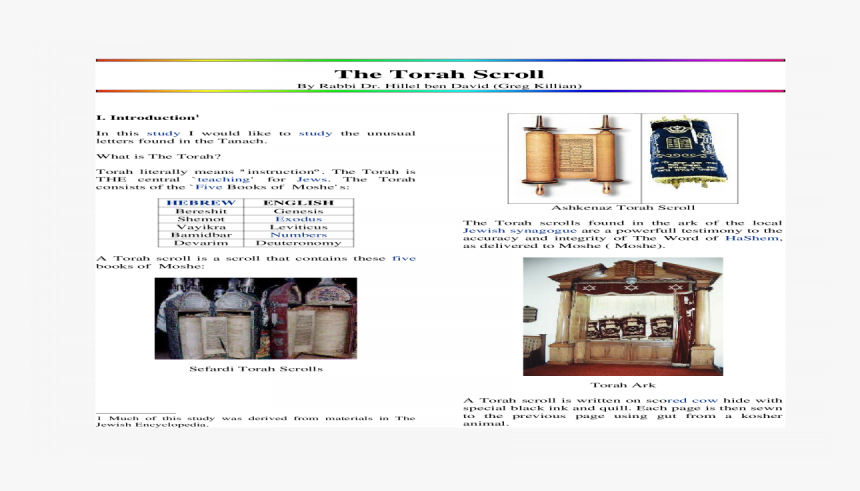Select the Torah Ark photograph
This screenshot has height=491, width=860.
point(622,315)
